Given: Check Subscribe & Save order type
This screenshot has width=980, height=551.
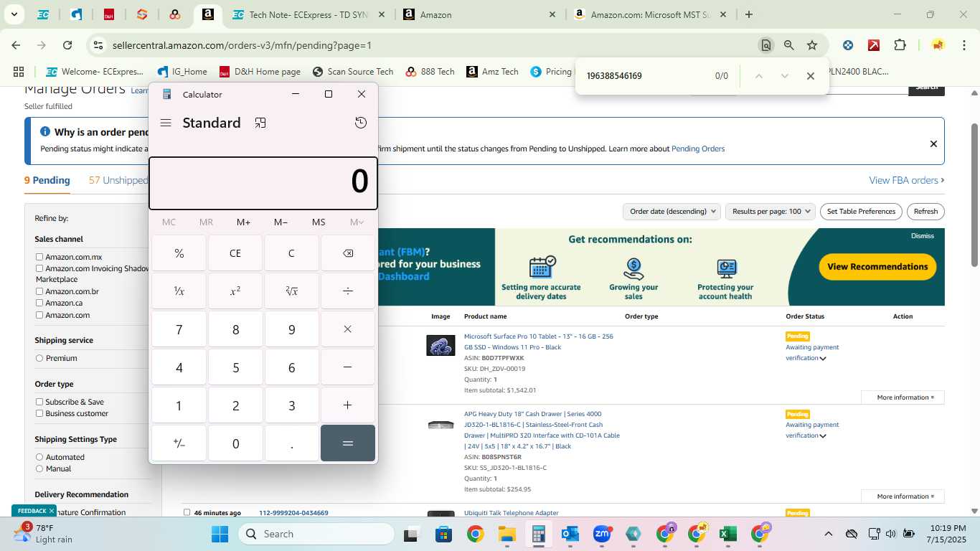Looking at the screenshot, I should coord(39,402).
